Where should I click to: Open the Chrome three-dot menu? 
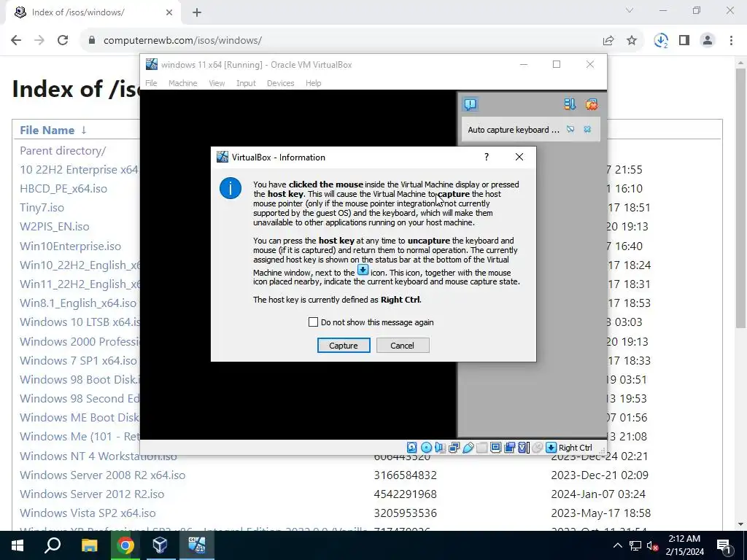coord(731,41)
